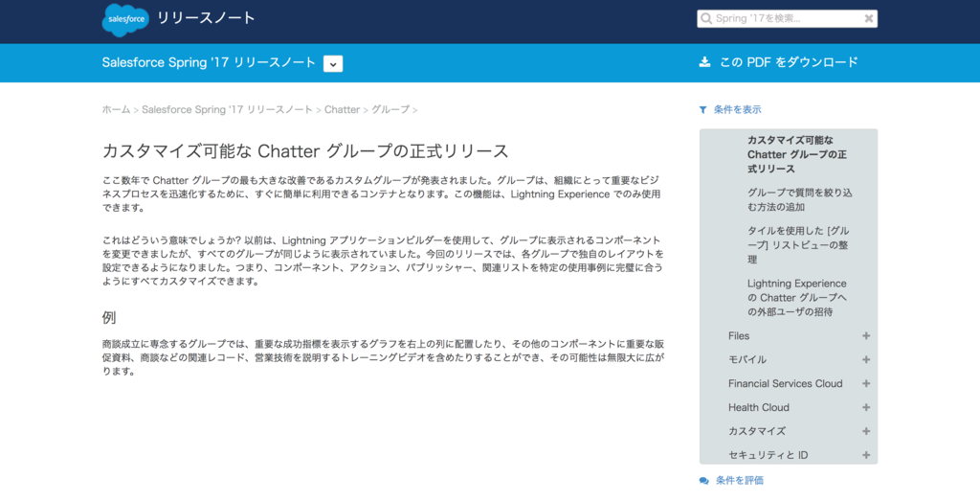Click the page heading カスタマイズ可能な Chatter グループの正式リリース

click(305, 151)
